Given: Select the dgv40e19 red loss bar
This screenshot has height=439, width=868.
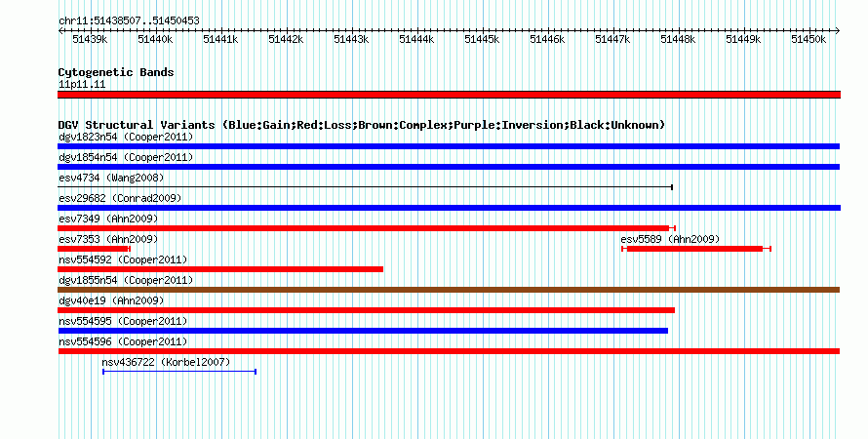Looking at the screenshot, I should pos(366,310).
